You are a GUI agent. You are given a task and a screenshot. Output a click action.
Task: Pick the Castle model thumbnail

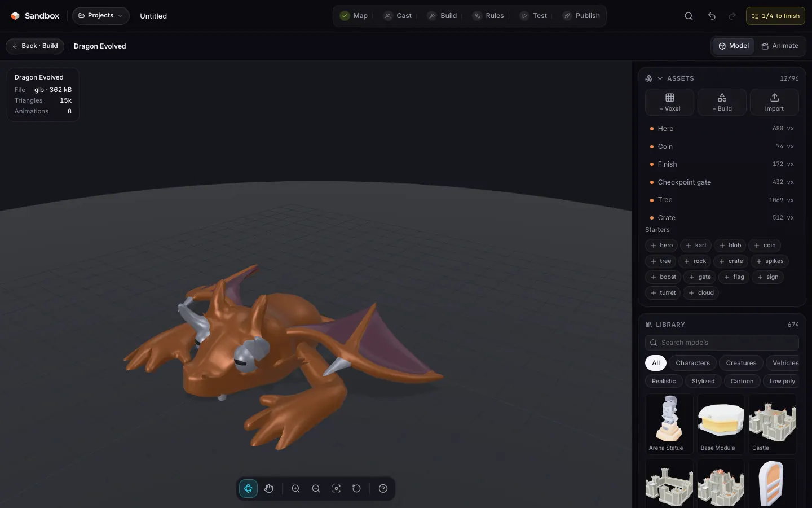tap(773, 424)
